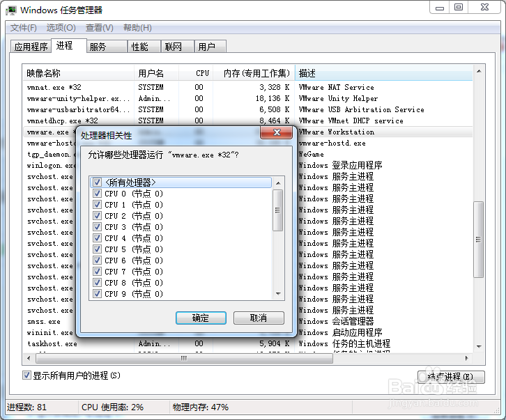The width and height of the screenshot is (506, 420).
Task: Click the 进程数: 81 status entry
Action: tap(26, 407)
